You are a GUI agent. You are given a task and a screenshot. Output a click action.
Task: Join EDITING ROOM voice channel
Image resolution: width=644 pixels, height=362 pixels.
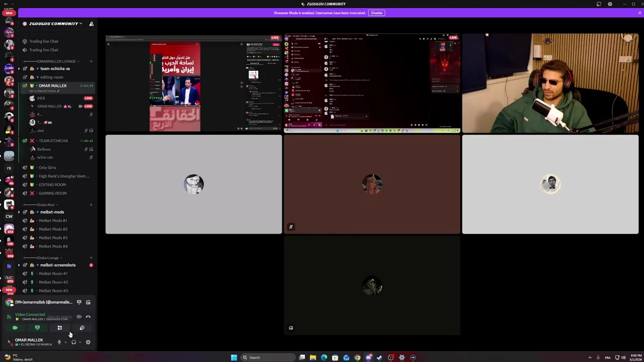coord(57,185)
